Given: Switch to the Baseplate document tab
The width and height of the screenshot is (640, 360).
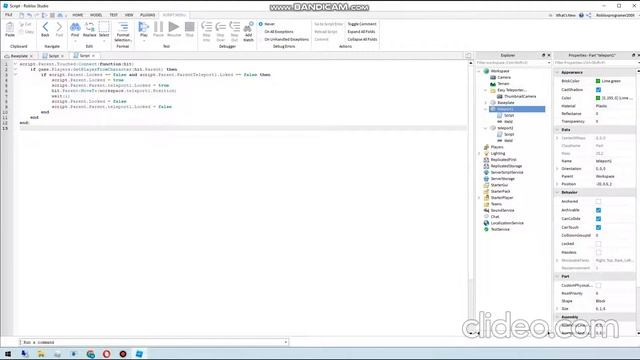Looking at the screenshot, I should pyautogui.click(x=19, y=56).
